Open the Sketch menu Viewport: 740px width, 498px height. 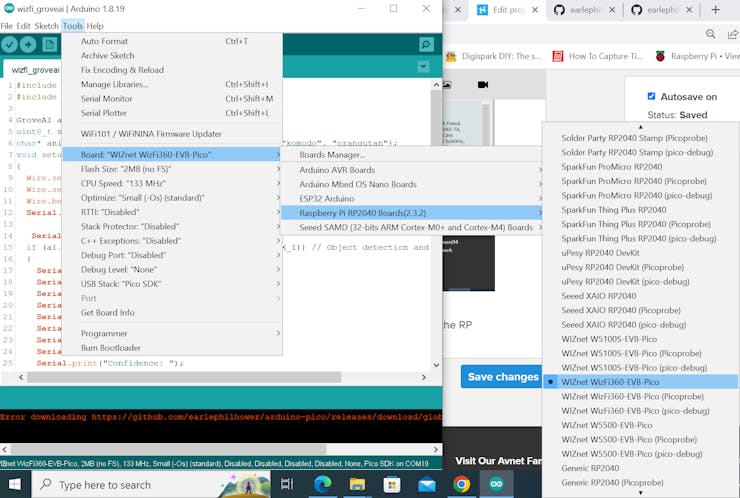click(x=46, y=26)
